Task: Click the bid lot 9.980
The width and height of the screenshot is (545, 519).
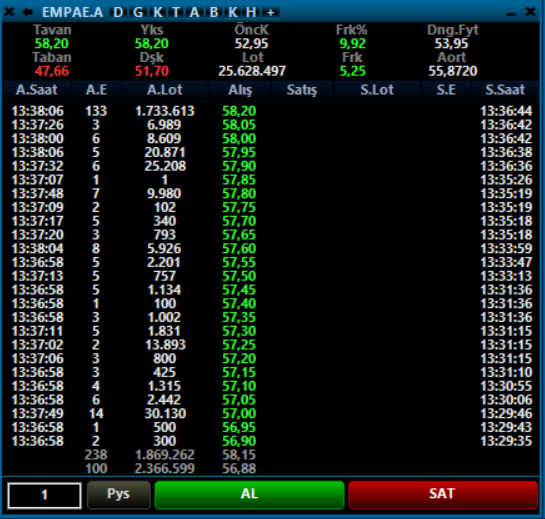Action: 164,194
